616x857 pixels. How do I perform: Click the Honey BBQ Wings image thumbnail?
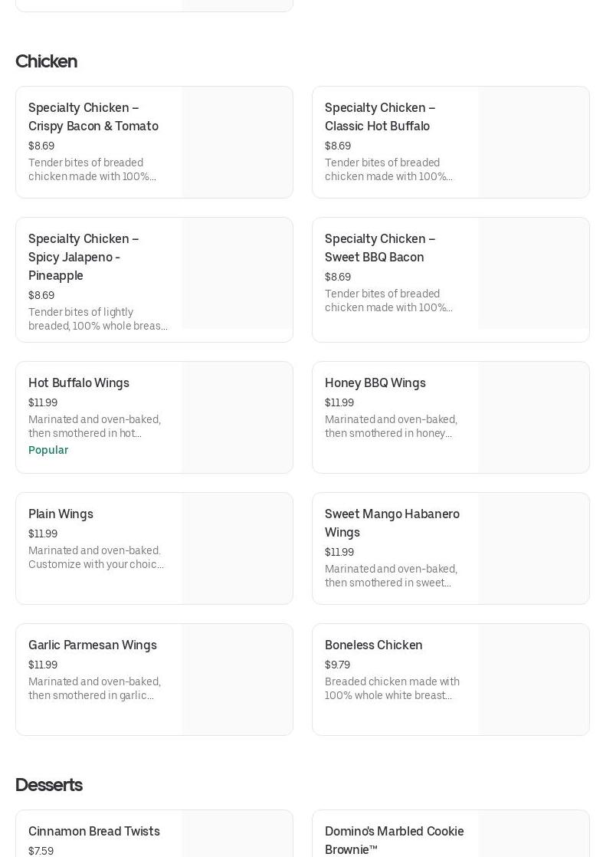point(533,417)
